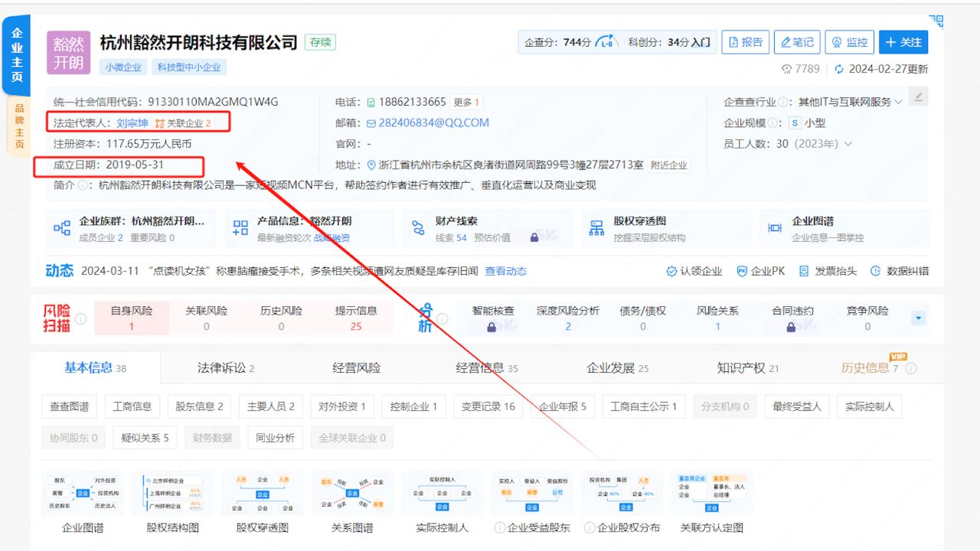Open 提示信息 25 item

[x=356, y=318]
